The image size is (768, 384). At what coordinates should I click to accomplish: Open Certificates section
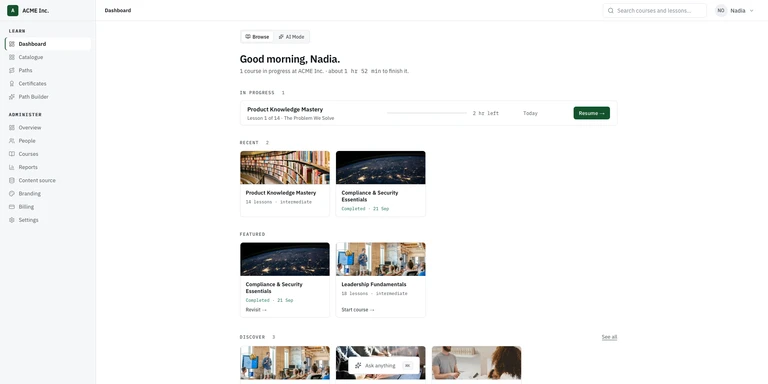pyautogui.click(x=48, y=84)
